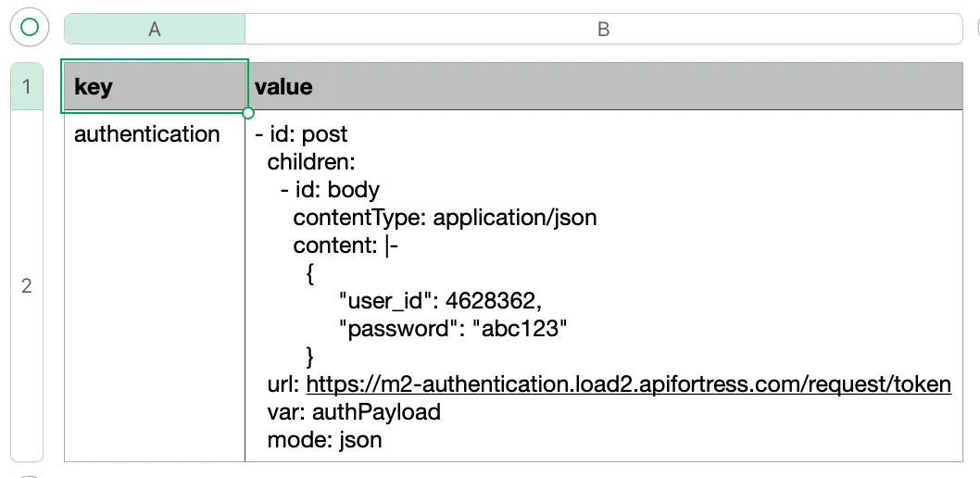Image resolution: width=980 pixels, height=478 pixels.
Task: Click the "var: authPayload" line
Action: [x=354, y=411]
